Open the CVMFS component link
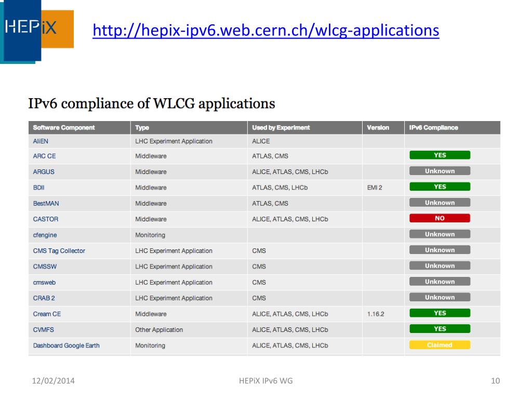This screenshot has height=399, width=532. coord(44,330)
